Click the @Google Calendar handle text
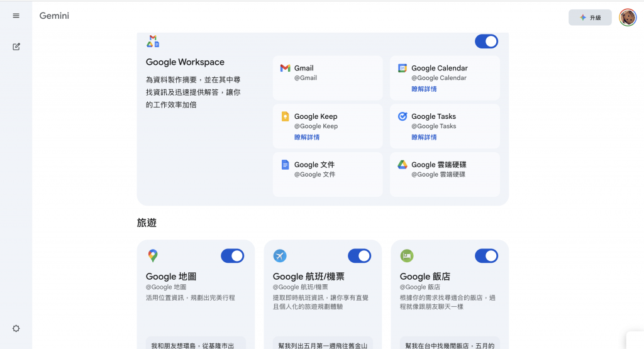Viewport: 644px width, 349px height. 438,78
